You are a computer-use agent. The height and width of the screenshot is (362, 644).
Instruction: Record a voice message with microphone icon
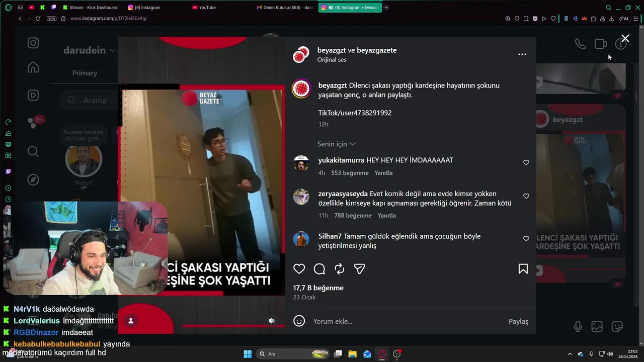coord(578,326)
